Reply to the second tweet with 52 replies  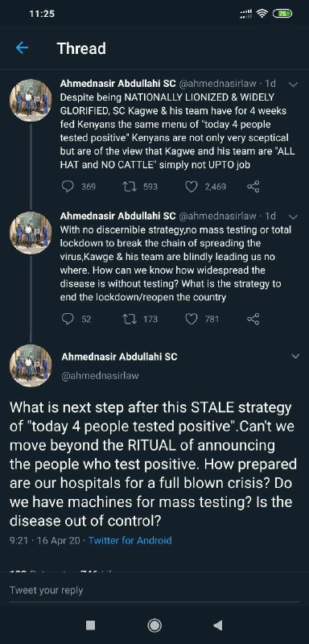(x=68, y=319)
